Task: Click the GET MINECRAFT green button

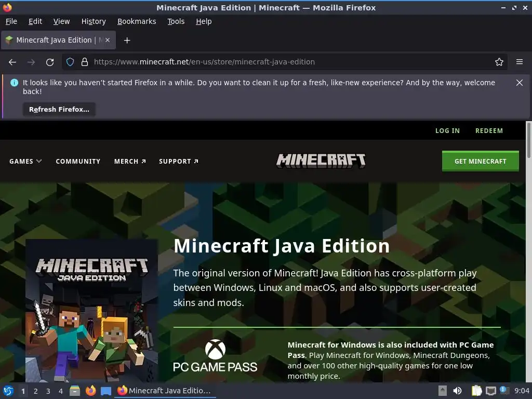Action: click(x=481, y=161)
